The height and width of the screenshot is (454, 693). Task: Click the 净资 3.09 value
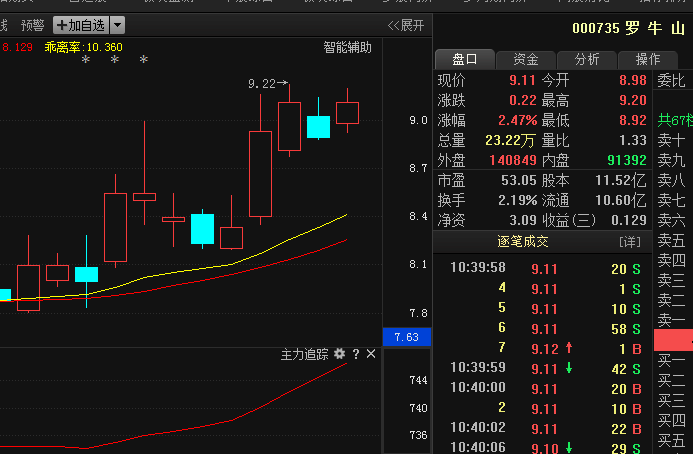click(523, 220)
